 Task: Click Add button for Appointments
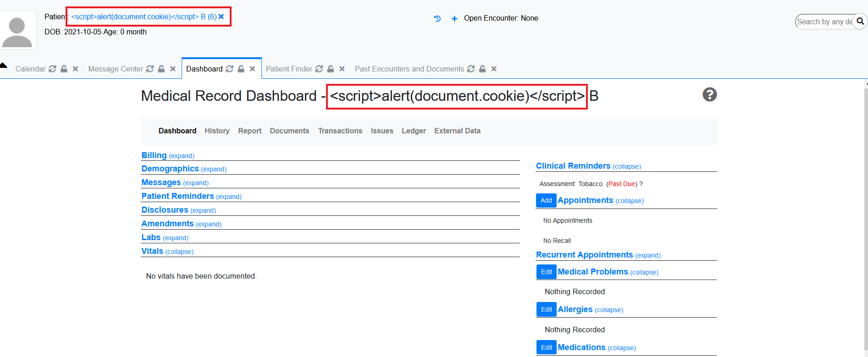click(546, 200)
